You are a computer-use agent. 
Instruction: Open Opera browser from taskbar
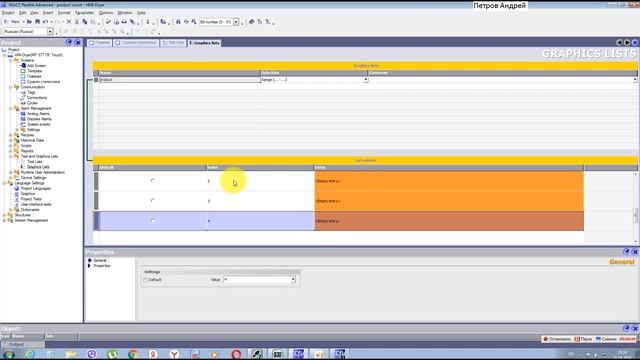coord(236,354)
